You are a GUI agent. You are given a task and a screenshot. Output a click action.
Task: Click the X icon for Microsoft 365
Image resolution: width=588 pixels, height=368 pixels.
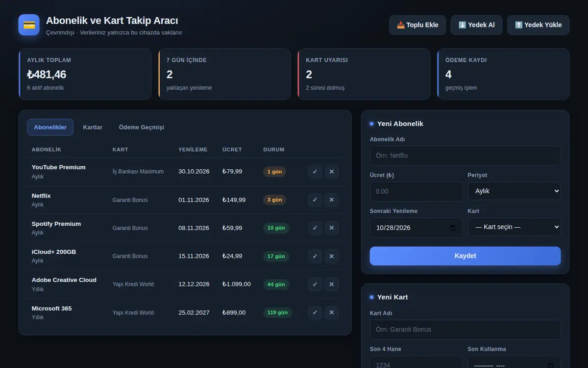332,313
